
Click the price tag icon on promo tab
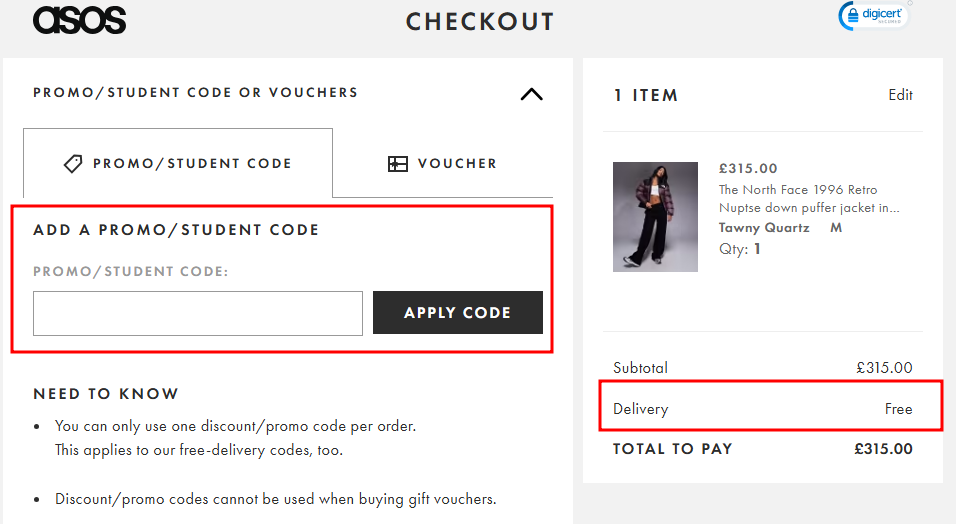pos(73,164)
